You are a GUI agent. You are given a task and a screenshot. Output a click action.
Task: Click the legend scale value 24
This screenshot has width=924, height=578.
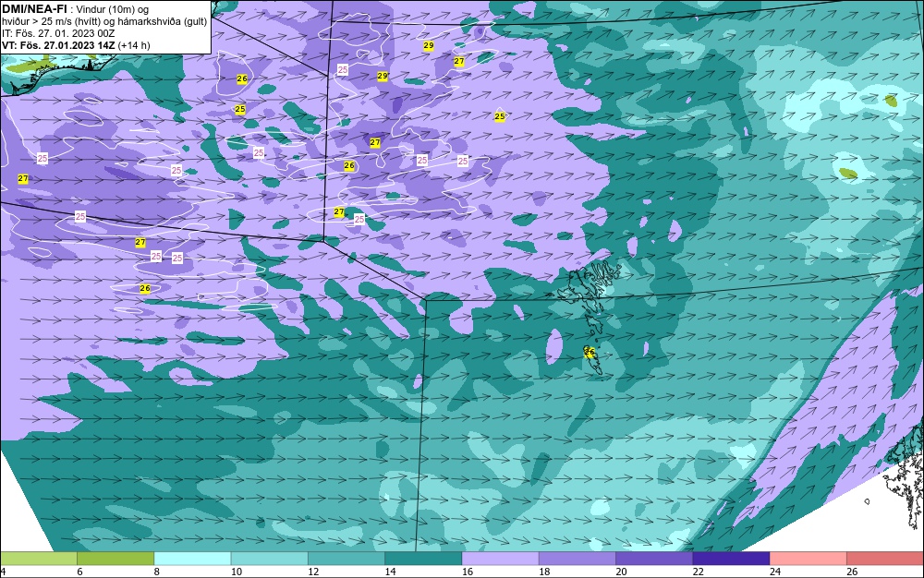(775, 572)
